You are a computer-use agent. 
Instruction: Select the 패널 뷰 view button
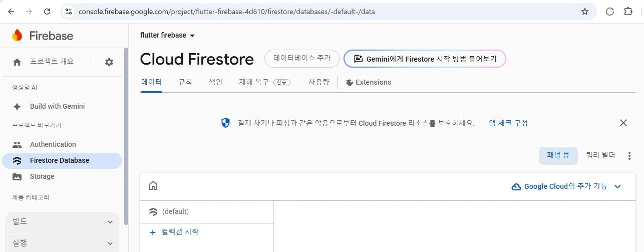click(558, 155)
